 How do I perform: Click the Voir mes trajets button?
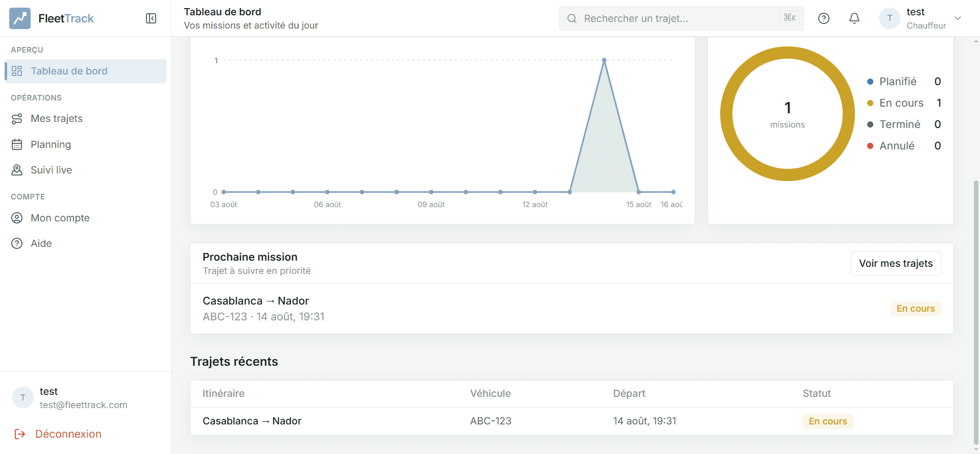coord(896,263)
